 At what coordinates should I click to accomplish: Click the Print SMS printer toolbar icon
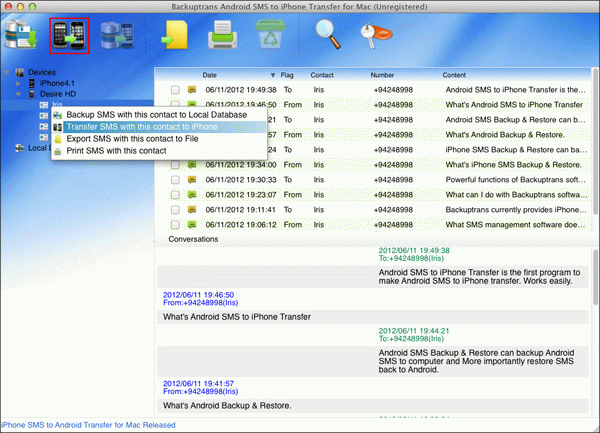[x=222, y=35]
